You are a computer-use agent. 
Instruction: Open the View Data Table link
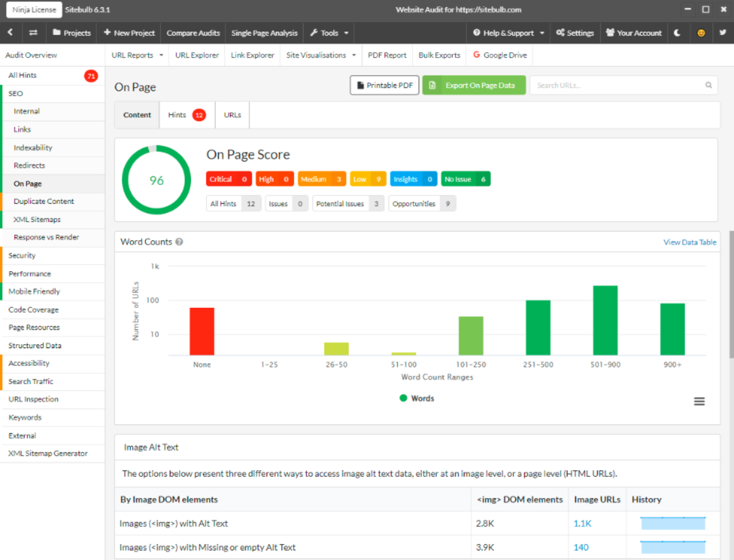[x=689, y=242]
